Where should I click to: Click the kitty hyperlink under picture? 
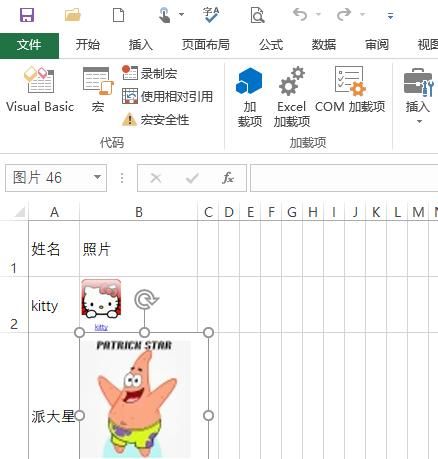(101, 327)
